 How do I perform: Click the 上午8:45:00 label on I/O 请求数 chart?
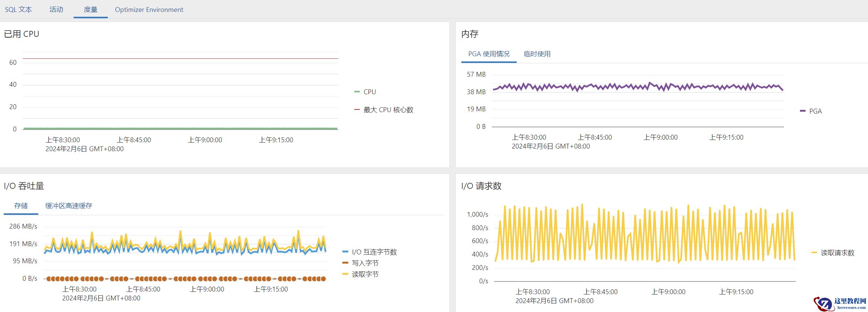[x=600, y=292]
